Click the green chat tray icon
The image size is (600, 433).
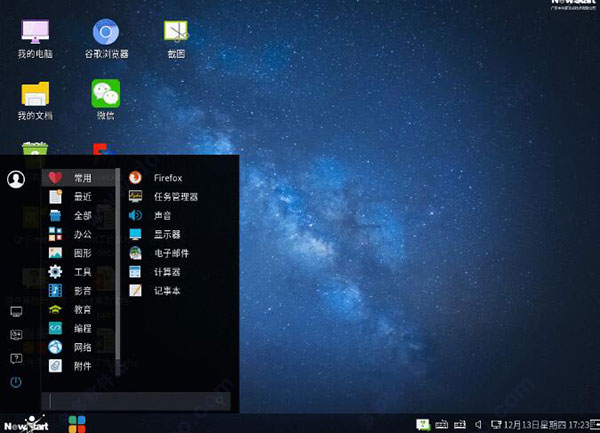click(423, 424)
